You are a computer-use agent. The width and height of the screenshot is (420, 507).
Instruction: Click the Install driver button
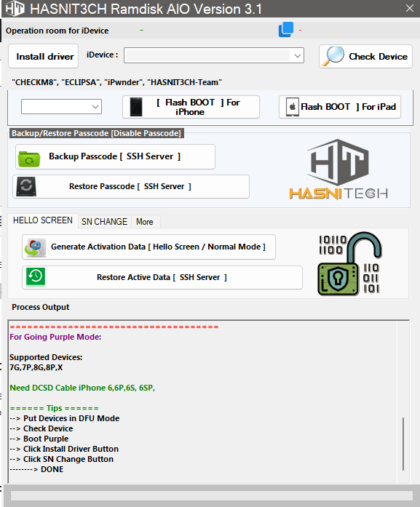coord(44,56)
